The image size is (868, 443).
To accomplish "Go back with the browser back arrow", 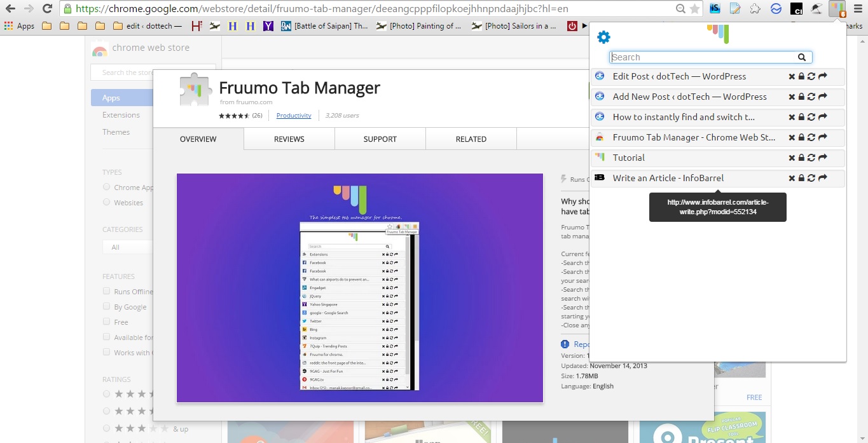I will coord(10,9).
